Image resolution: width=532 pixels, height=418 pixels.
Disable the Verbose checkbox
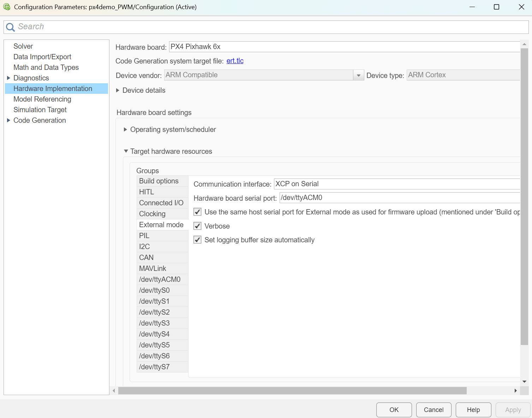click(197, 226)
